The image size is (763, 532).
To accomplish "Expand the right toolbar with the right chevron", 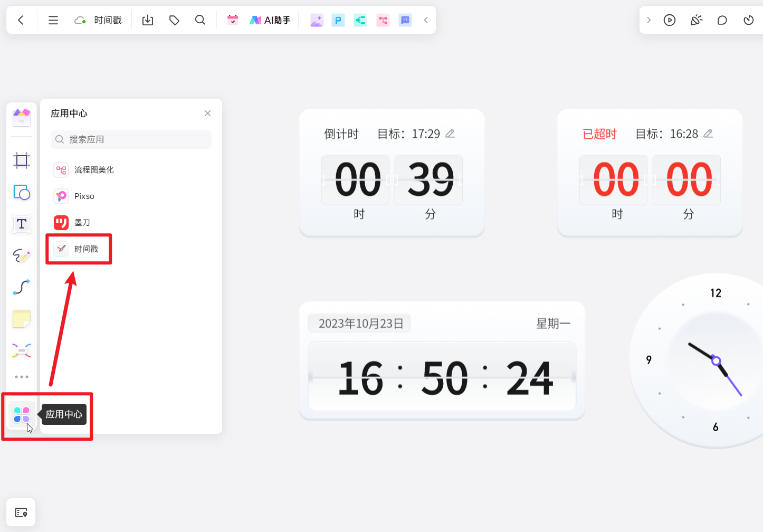I will point(649,20).
